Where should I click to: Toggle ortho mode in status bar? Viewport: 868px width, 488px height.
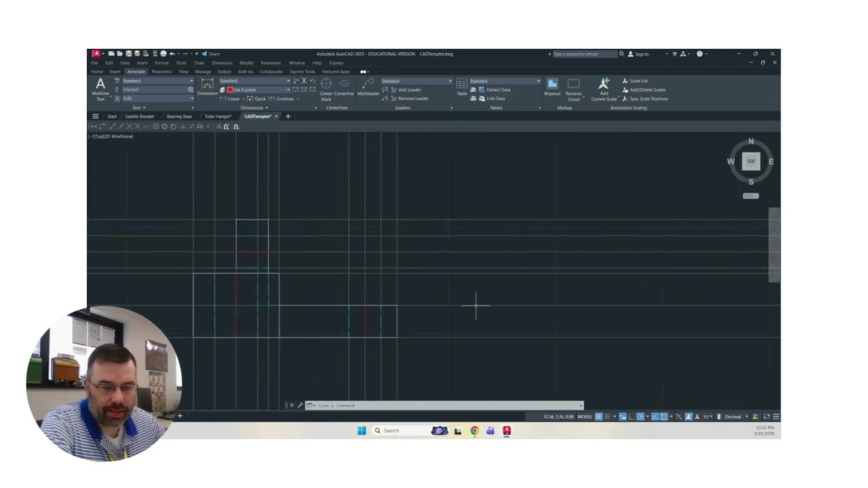pyautogui.click(x=631, y=416)
